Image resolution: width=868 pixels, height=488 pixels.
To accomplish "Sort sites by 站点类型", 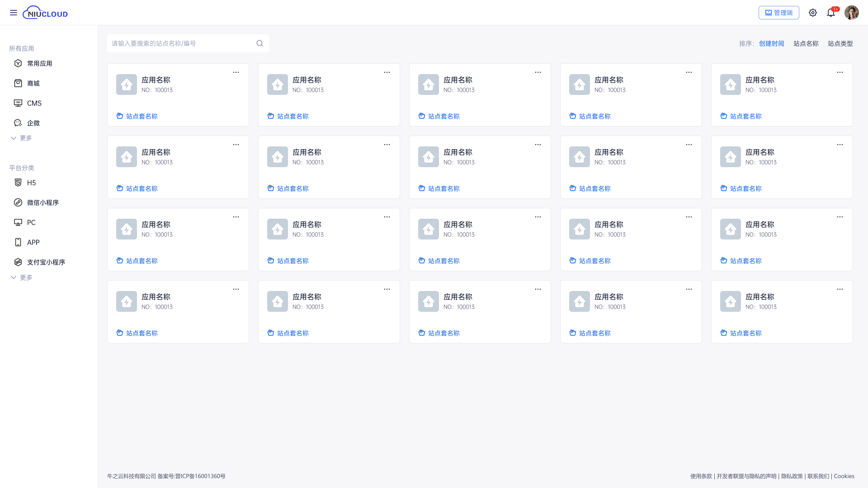I will tap(840, 43).
